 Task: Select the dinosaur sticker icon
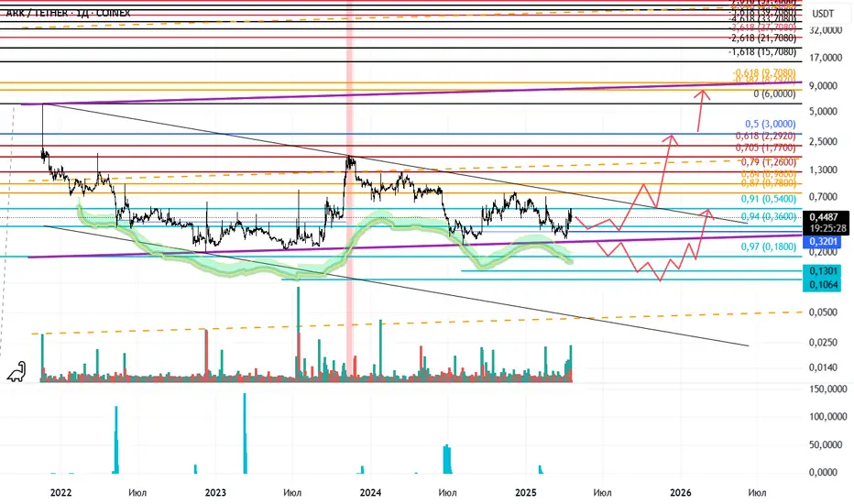(16, 372)
